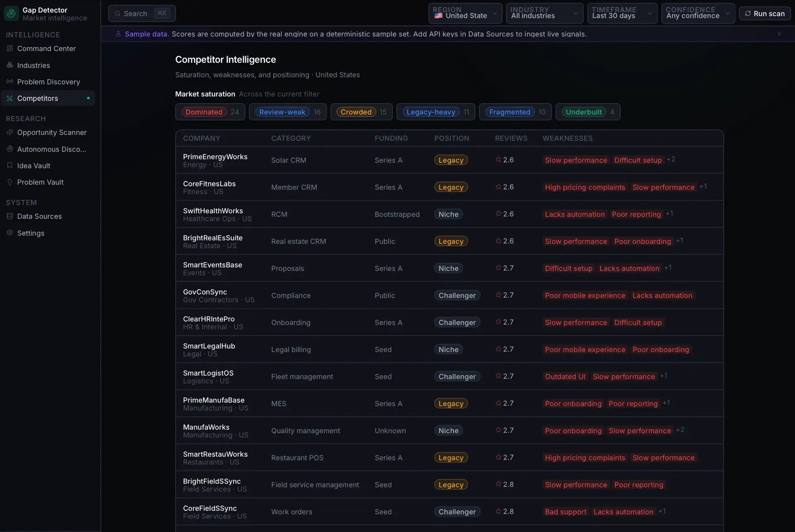Expand PrimeEnergyWorks +2 more weaknesses
The height and width of the screenshot is (532, 795).
pyautogui.click(x=671, y=159)
